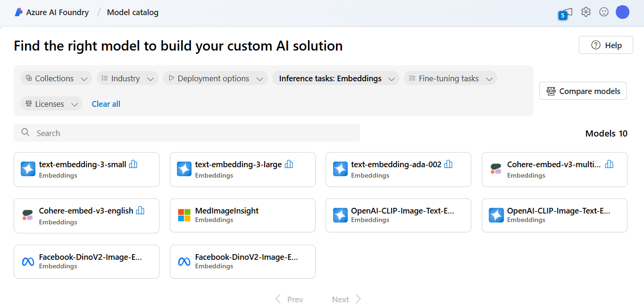Open the settings gear icon

[586, 12]
